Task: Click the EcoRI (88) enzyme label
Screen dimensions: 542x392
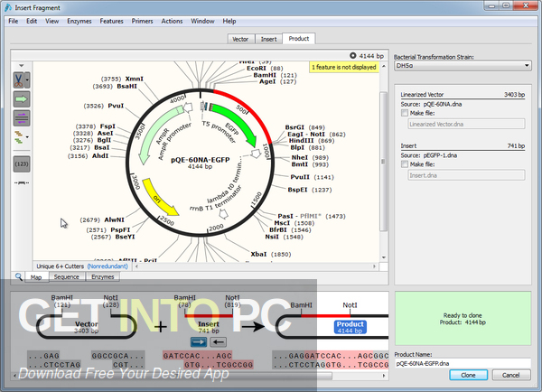Action: 265,69
